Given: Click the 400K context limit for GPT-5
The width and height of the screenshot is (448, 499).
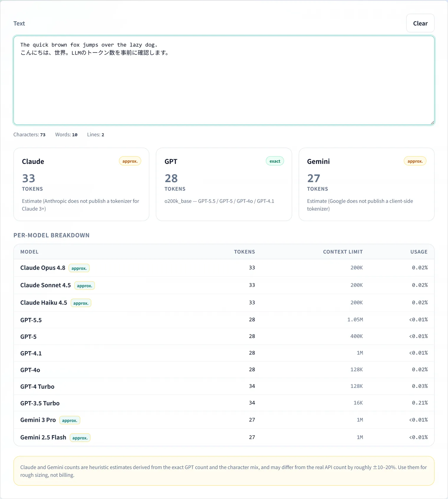Looking at the screenshot, I should click(x=356, y=336).
